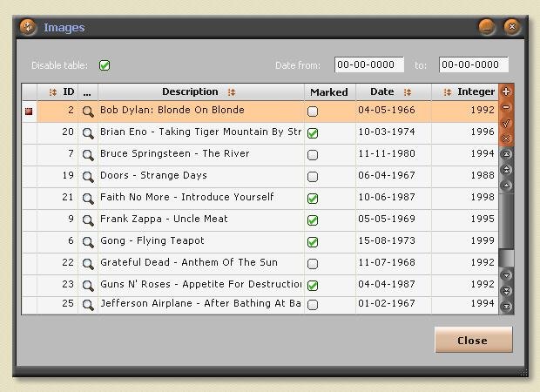Screen dimensions: 540x392
Task: Uncheck Marked box for Brian Eno row
Action: (313, 133)
